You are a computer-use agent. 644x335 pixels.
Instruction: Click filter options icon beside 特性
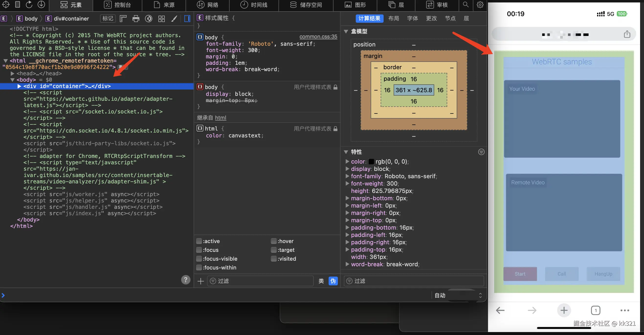point(481,152)
